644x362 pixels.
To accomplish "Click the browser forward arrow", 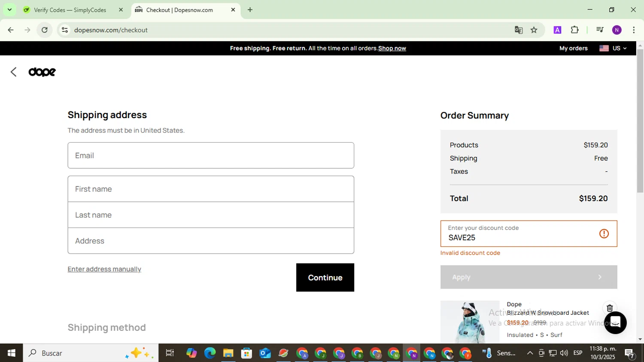I will (x=27, y=30).
